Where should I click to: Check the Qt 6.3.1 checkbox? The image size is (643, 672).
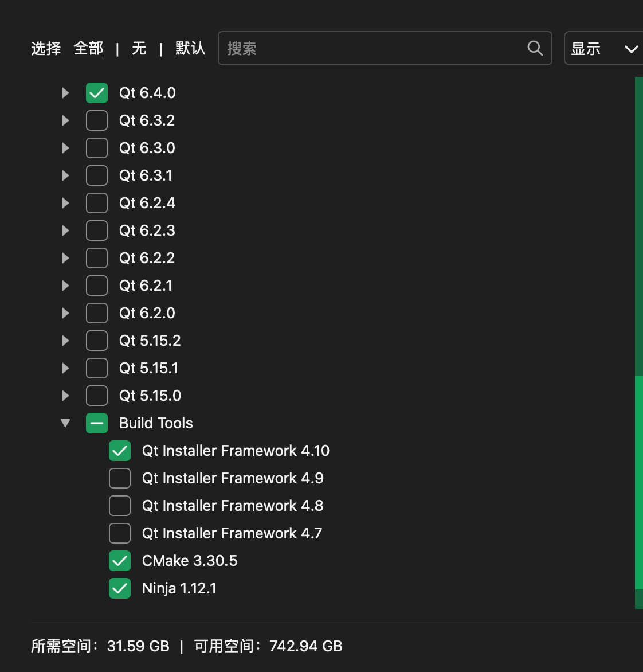pos(97,175)
